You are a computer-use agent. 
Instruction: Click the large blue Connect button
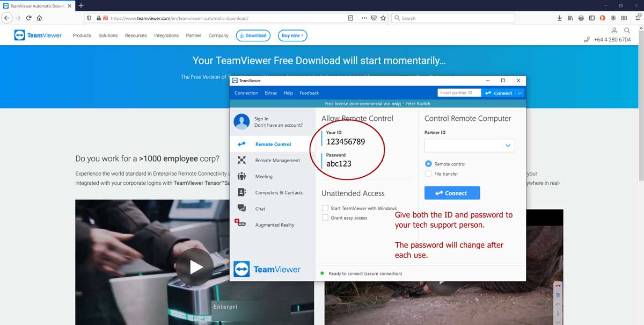click(x=452, y=193)
